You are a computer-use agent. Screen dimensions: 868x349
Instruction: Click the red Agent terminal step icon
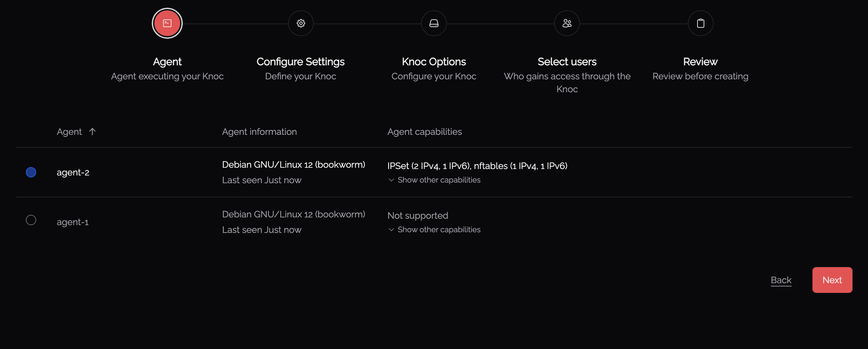[167, 23]
